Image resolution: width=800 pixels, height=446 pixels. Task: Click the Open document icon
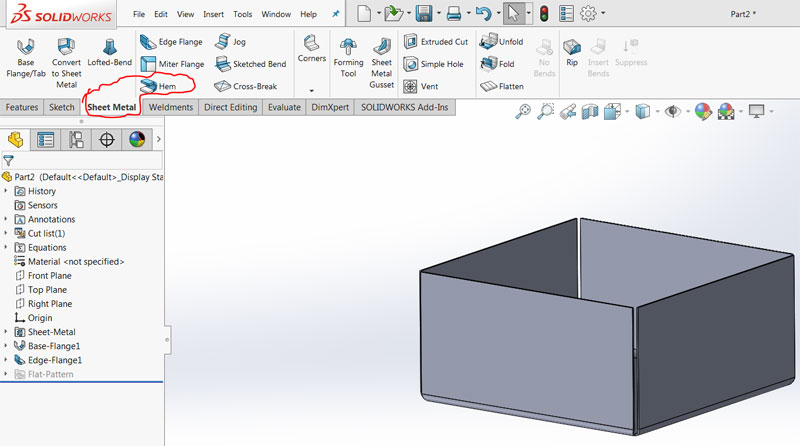(393, 13)
